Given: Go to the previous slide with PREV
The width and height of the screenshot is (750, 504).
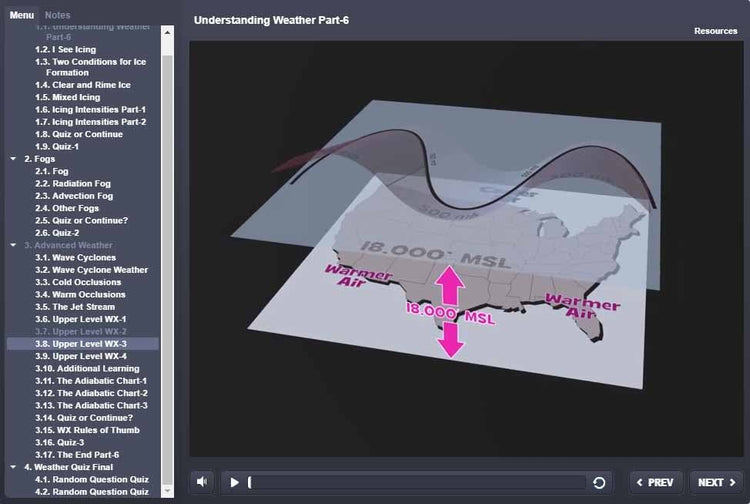Looking at the screenshot, I should (656, 482).
